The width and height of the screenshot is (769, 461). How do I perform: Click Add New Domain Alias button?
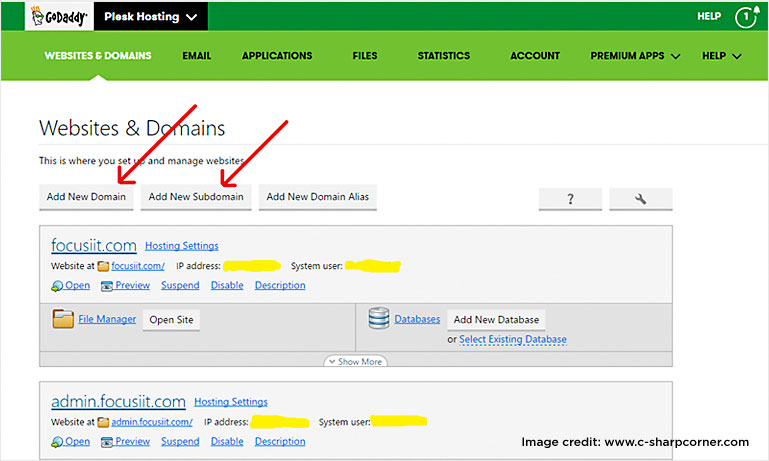click(x=318, y=197)
